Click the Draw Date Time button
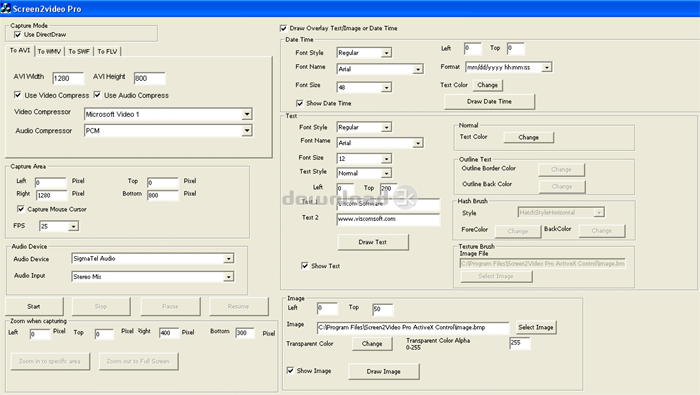This screenshot has width=700, height=395. click(489, 101)
